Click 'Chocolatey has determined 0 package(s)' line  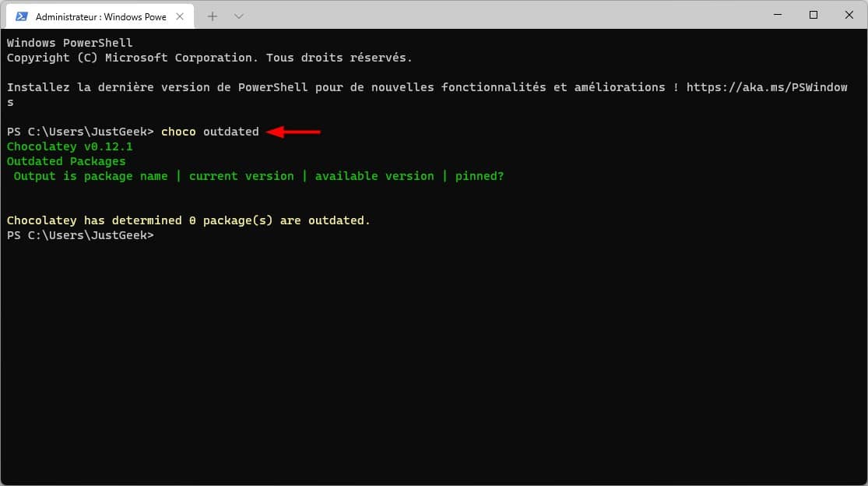[x=188, y=220]
